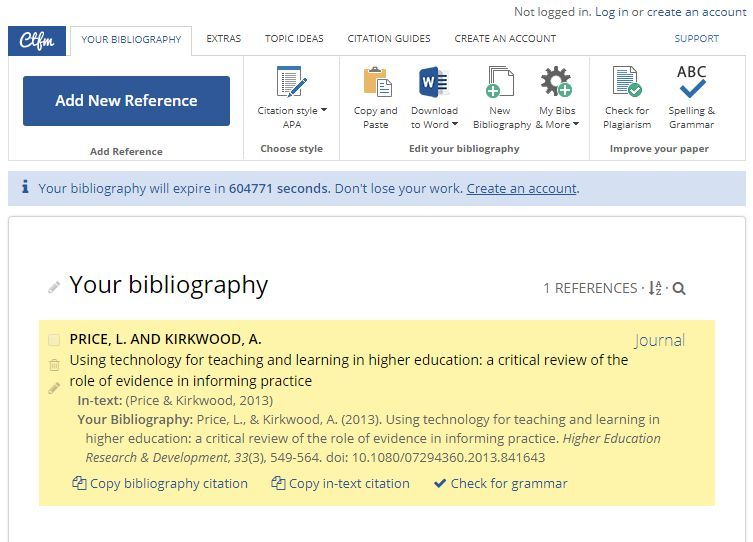Viewport: 753px width, 542px height.
Task: Tick the checkbox beside Price, L. reference
Action: (54, 340)
